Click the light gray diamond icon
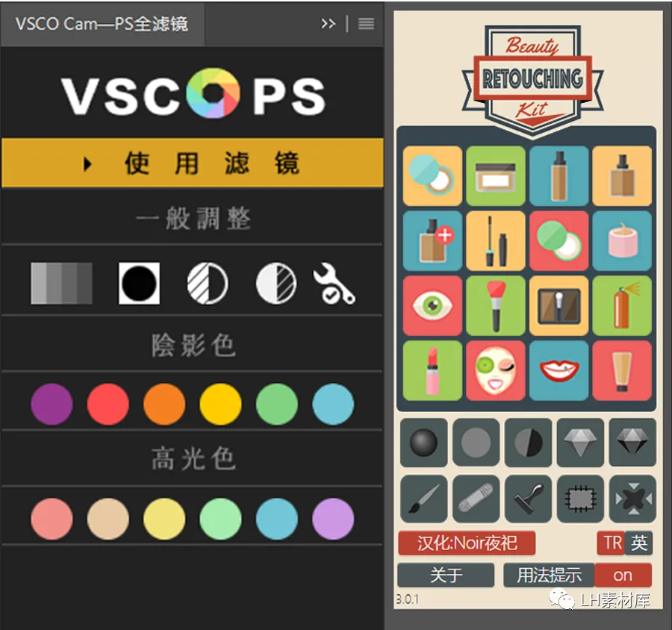The image size is (672, 630). click(x=580, y=443)
